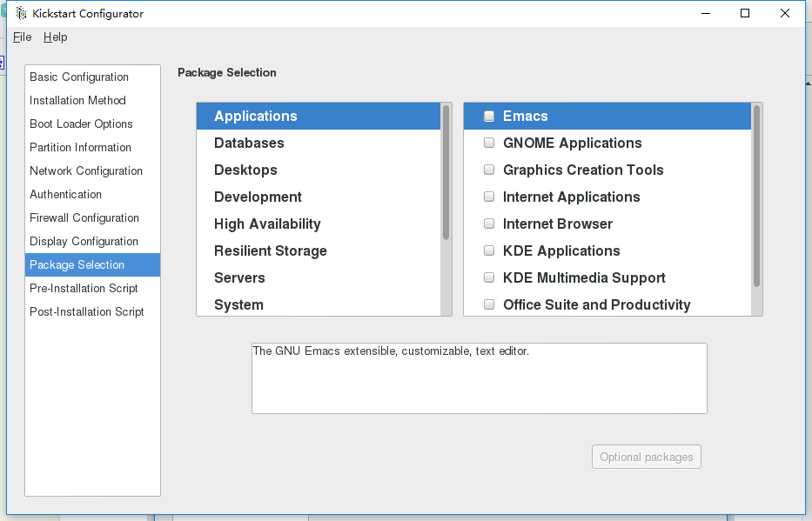Toggle the KDE Multimedia Support checkbox
812x521 pixels.
[x=489, y=278]
